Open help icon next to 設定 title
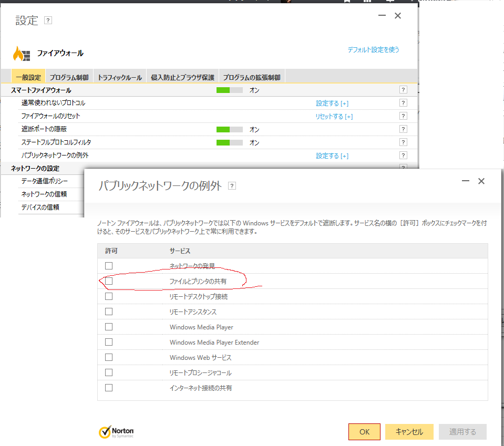This screenshot has width=504, height=446. [x=48, y=20]
